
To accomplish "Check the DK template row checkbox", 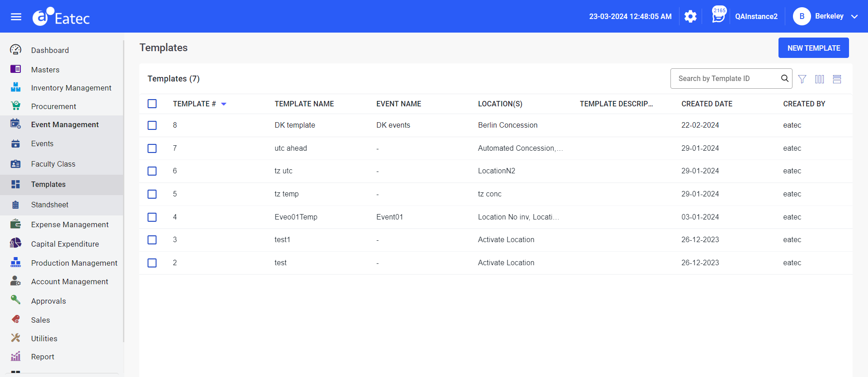I will (152, 125).
